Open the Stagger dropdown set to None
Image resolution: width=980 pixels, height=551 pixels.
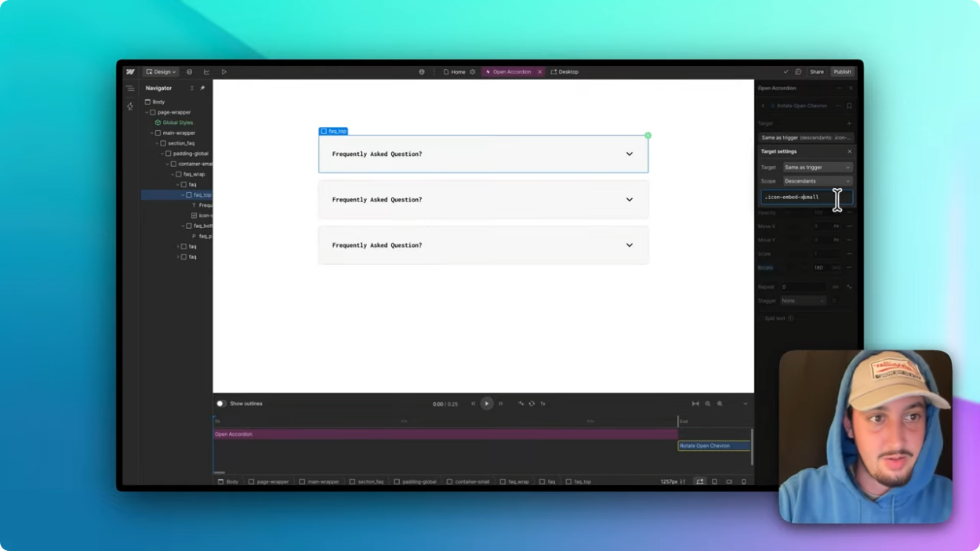(803, 300)
